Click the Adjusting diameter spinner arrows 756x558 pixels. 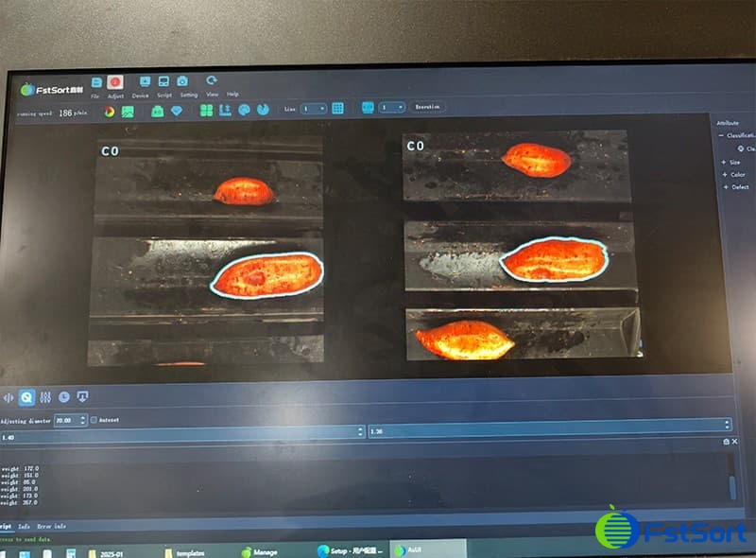pos(83,420)
